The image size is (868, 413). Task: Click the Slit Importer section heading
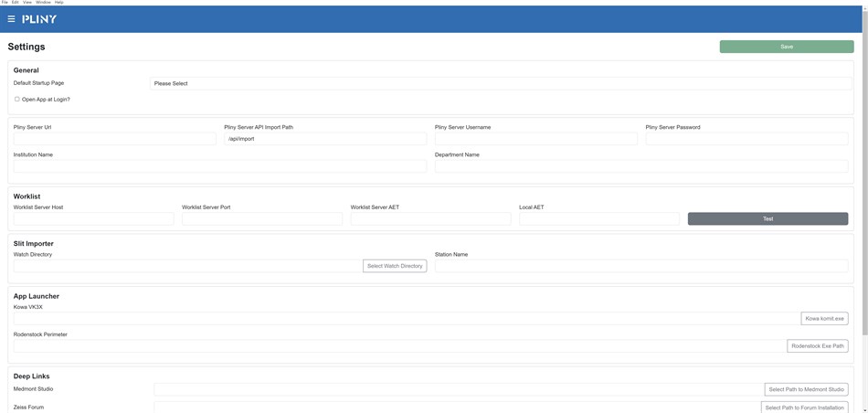33,244
